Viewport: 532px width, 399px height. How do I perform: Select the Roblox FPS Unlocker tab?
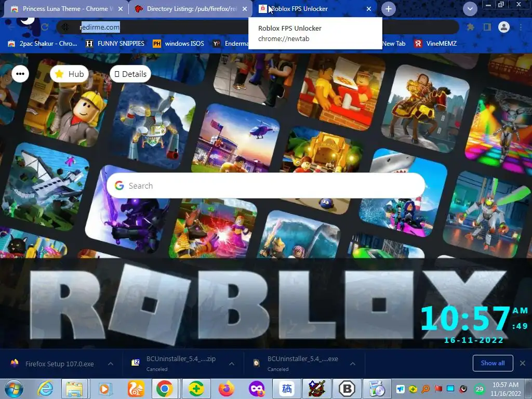(314, 9)
